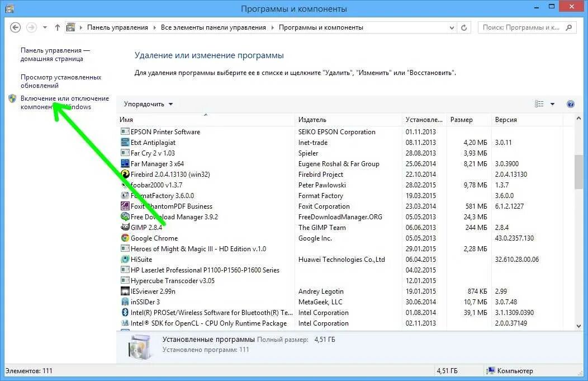The height and width of the screenshot is (381, 588).
Task: Sort by the Имя column header
Action: pos(206,119)
